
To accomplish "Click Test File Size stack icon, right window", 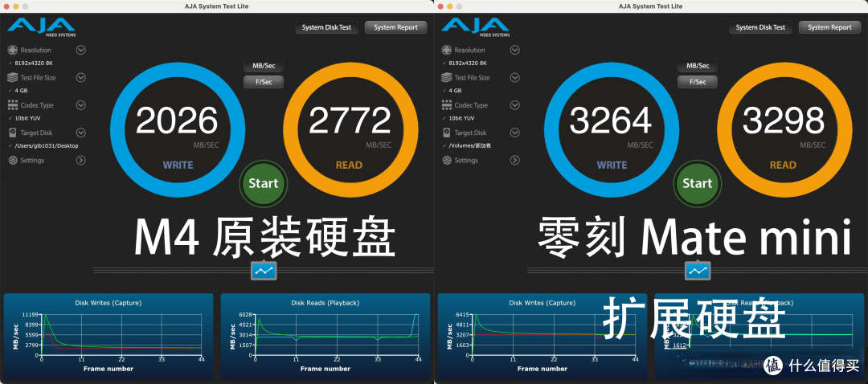I will point(446,77).
